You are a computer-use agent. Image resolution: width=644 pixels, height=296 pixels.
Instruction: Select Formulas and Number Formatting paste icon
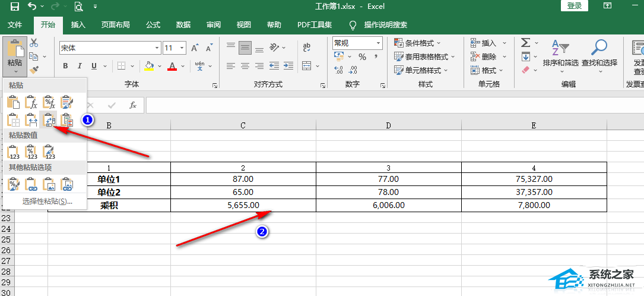[x=49, y=102]
